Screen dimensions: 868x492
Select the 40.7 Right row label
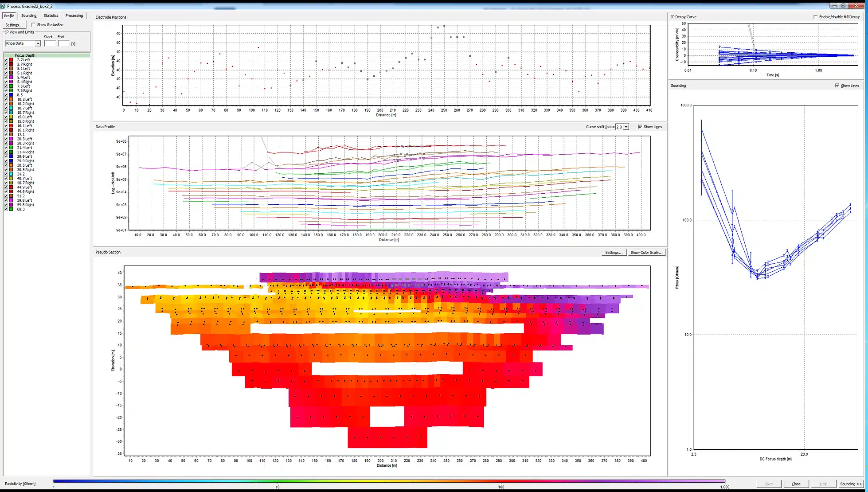click(26, 183)
